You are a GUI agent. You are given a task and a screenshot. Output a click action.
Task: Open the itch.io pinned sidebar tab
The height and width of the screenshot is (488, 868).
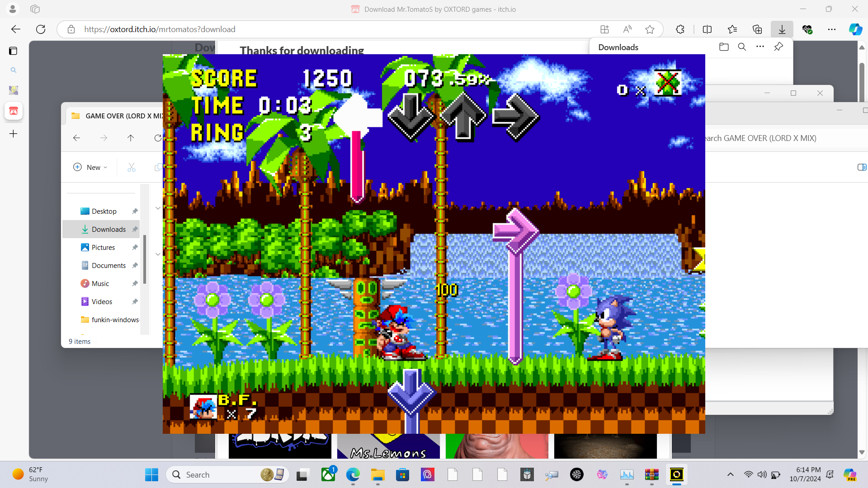pyautogui.click(x=14, y=111)
